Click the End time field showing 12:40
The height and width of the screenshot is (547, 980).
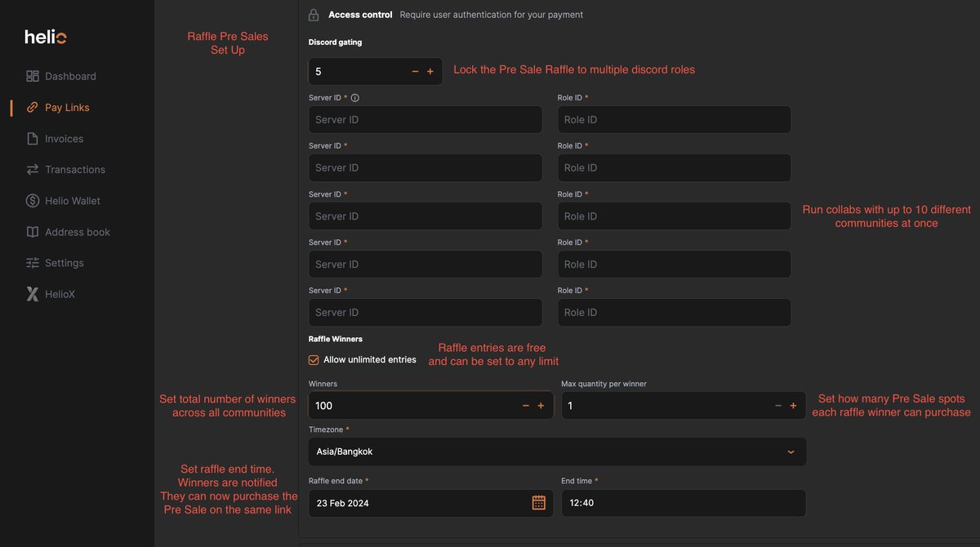tap(684, 503)
